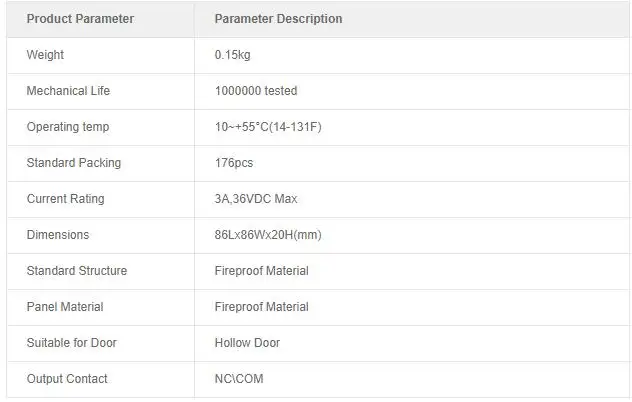Click the 1000000 tested value
The height and width of the screenshot is (402, 632).
click(x=256, y=91)
